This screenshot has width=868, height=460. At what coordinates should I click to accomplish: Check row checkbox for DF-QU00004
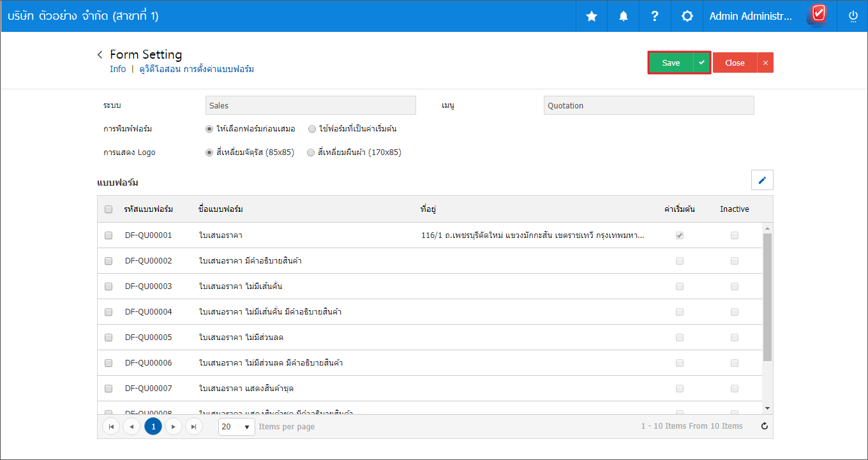point(108,312)
